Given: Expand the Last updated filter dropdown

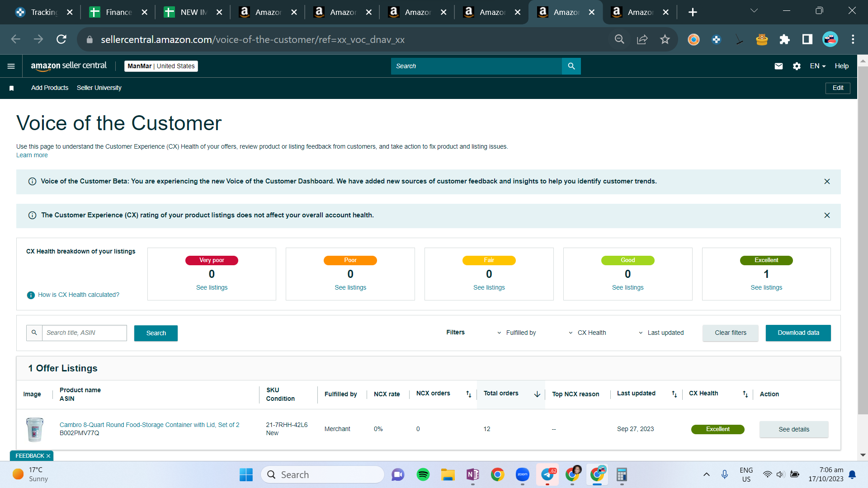Looking at the screenshot, I should pos(661,333).
